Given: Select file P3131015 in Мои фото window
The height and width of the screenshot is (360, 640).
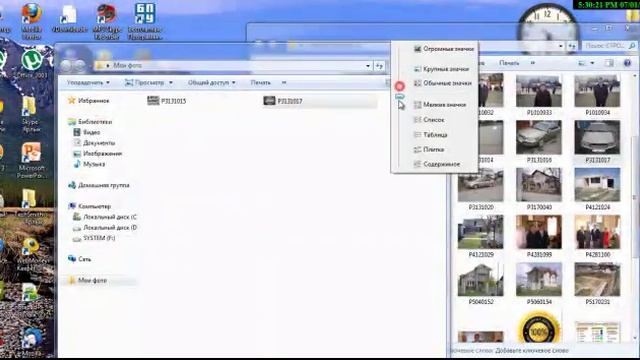Looking at the screenshot, I should pos(167,101).
